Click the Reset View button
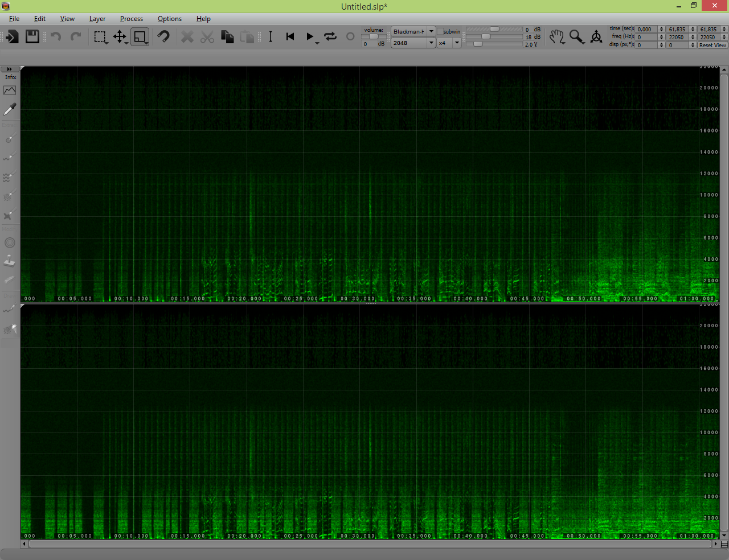Image resolution: width=729 pixels, height=560 pixels. (x=712, y=45)
